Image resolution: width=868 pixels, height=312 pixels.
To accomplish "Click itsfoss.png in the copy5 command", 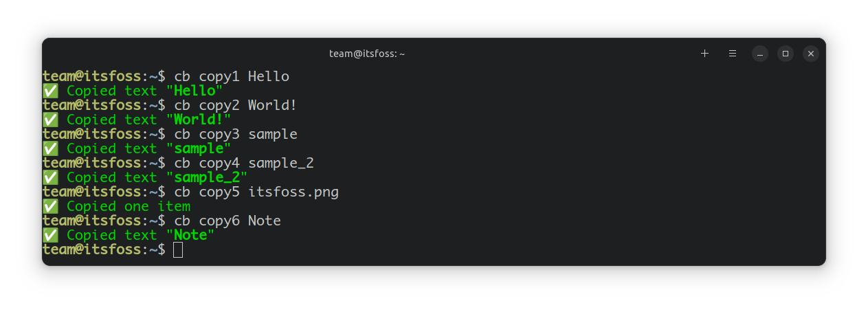I will 293,192.
